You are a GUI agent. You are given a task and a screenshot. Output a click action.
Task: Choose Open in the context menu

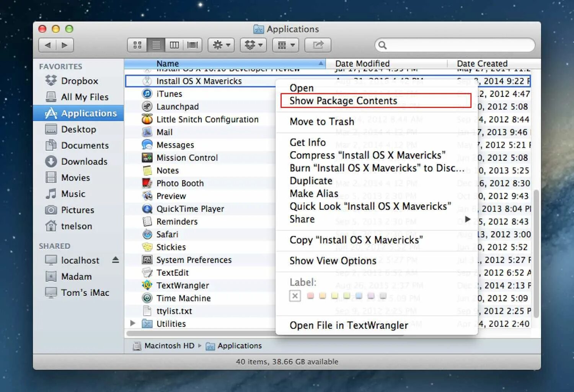[377, 88]
